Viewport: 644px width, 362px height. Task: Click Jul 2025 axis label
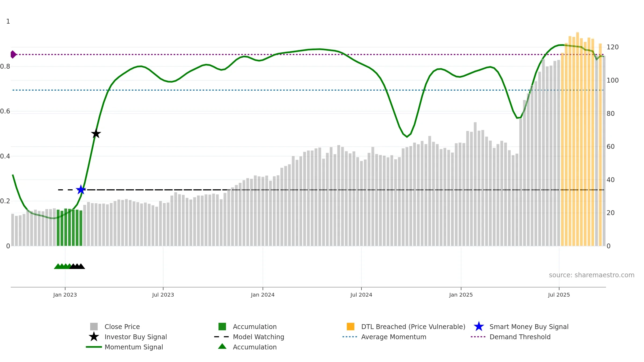(559, 295)
